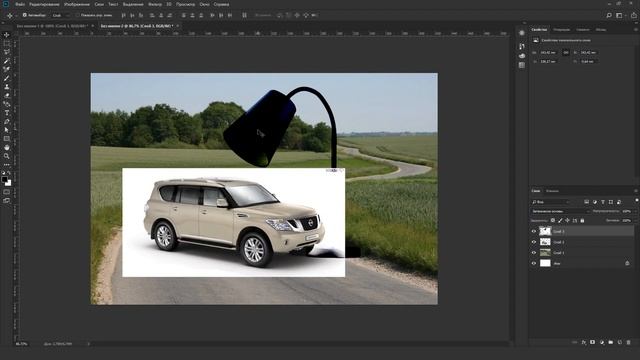Image resolution: width=640 pixels, height=360 pixels.
Task: Select the Path Selection arrow tool
Action: point(7,130)
